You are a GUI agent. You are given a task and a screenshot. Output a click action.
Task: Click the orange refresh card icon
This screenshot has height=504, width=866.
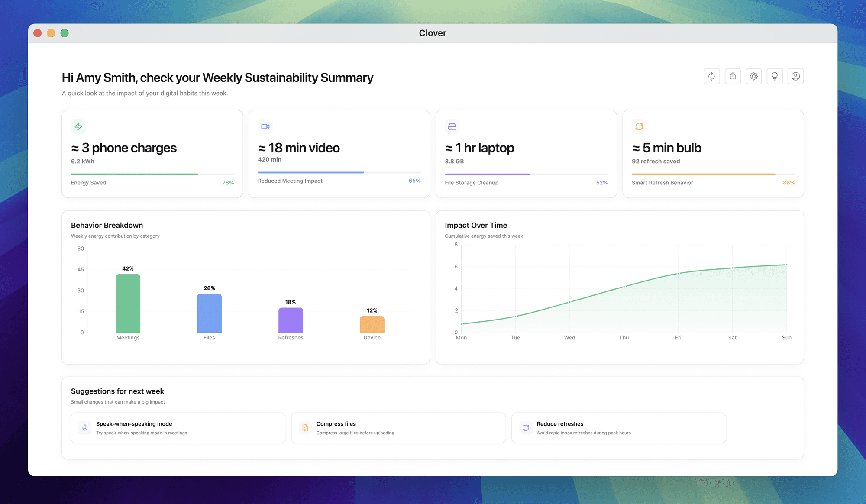(x=639, y=126)
